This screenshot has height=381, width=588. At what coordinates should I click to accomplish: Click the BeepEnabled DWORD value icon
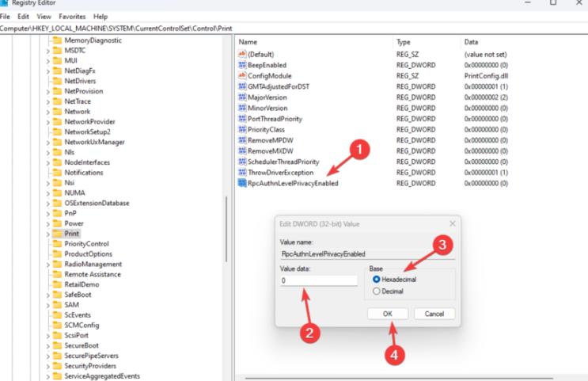pos(242,65)
